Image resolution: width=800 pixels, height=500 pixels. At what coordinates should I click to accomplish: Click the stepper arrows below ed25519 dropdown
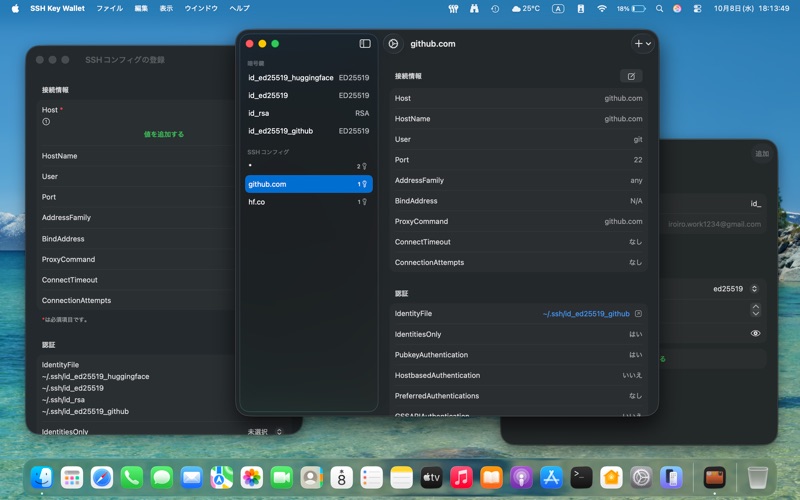pos(756,310)
